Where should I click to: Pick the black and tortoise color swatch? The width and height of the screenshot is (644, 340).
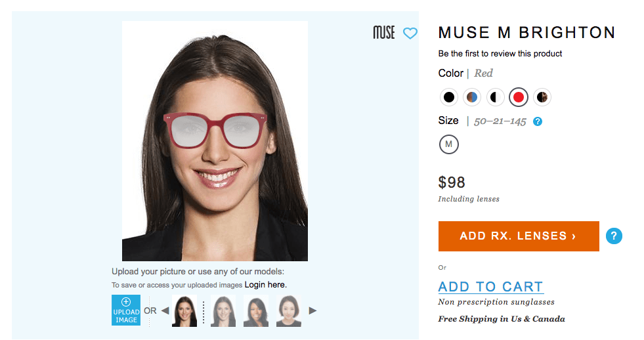[x=542, y=97]
